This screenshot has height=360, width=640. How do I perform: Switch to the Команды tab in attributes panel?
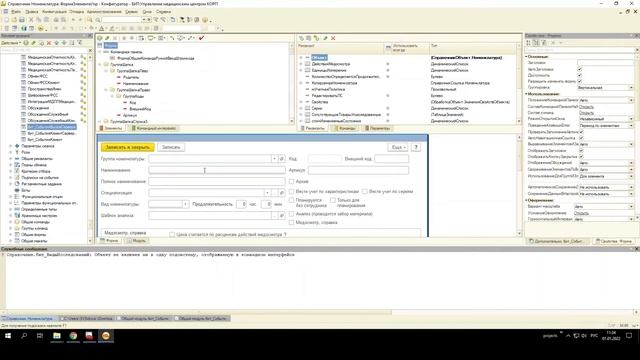click(x=345, y=128)
